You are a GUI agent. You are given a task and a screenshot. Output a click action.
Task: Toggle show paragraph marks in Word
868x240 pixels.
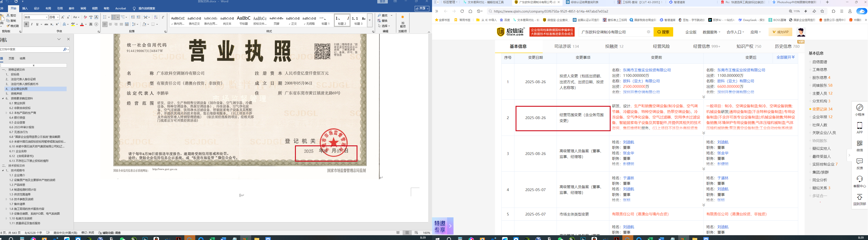[163, 17]
